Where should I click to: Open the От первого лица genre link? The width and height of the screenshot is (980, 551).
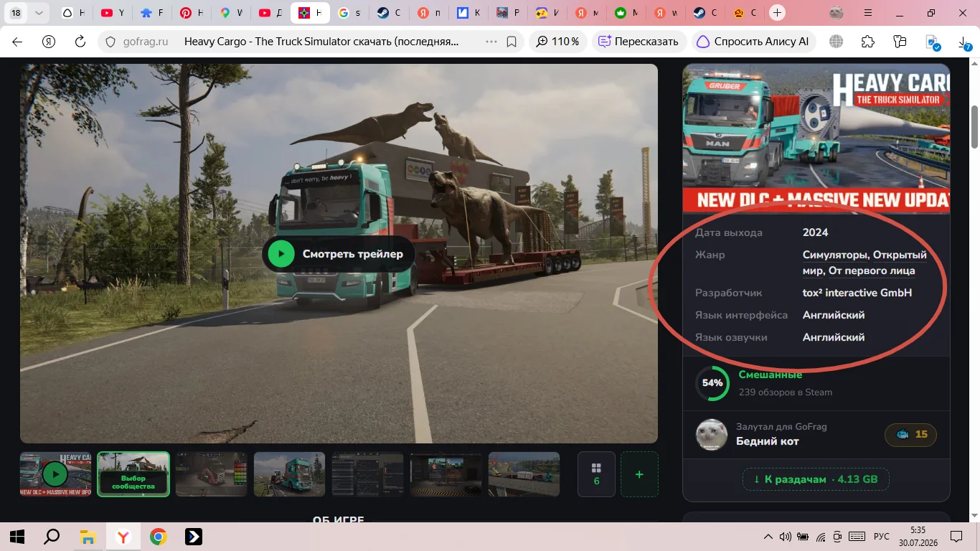pos(872,271)
